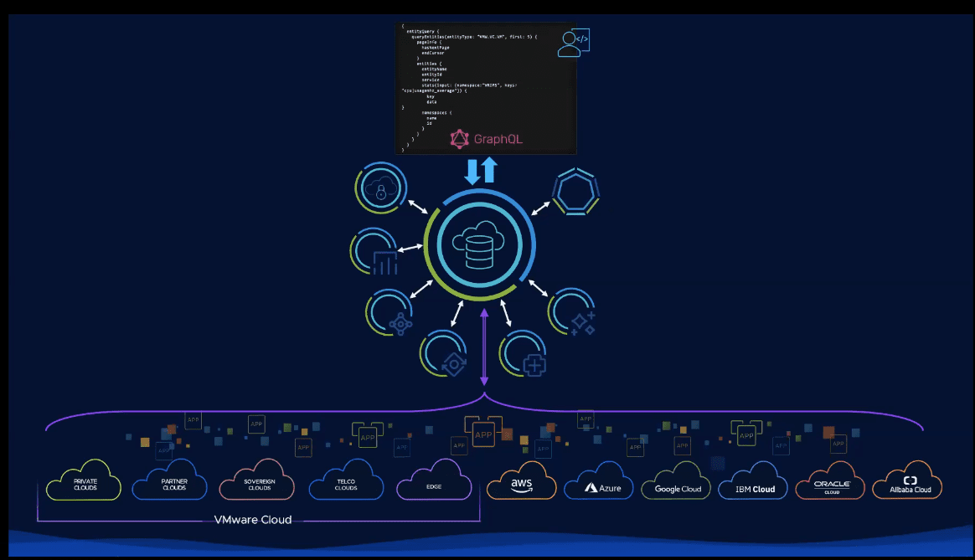Select the large orange APP box
This screenshot has width=975, height=560.
(x=483, y=432)
